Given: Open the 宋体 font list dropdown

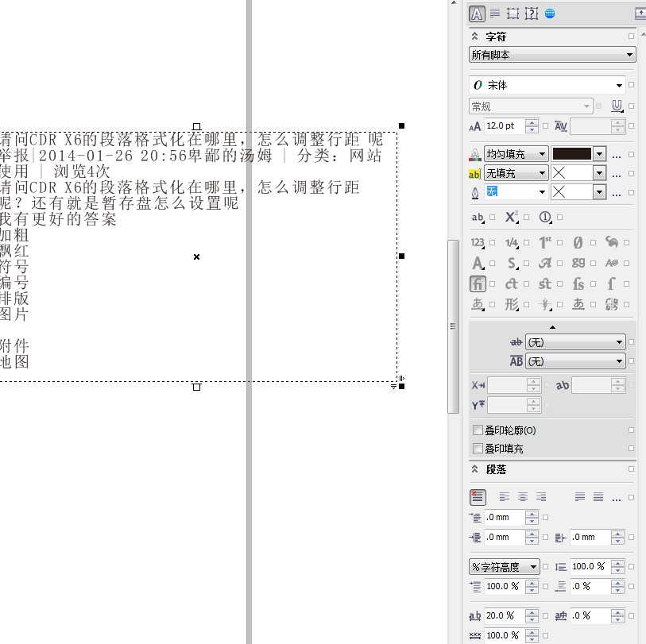Looking at the screenshot, I should pos(619,86).
